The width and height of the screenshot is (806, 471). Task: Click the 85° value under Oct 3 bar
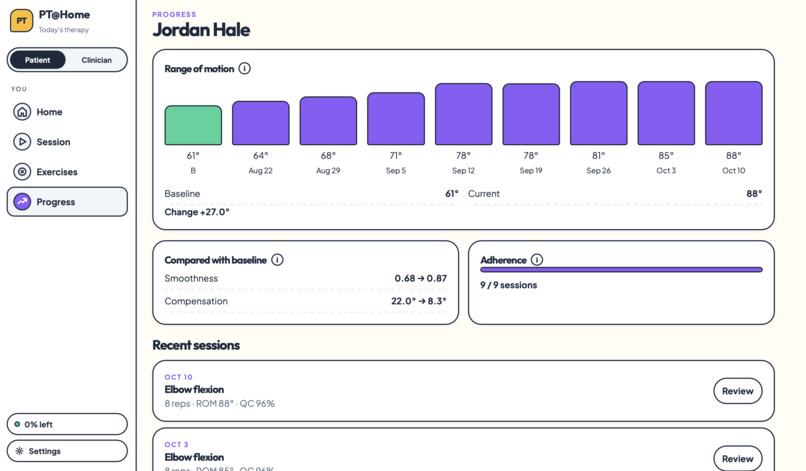pyautogui.click(x=666, y=155)
